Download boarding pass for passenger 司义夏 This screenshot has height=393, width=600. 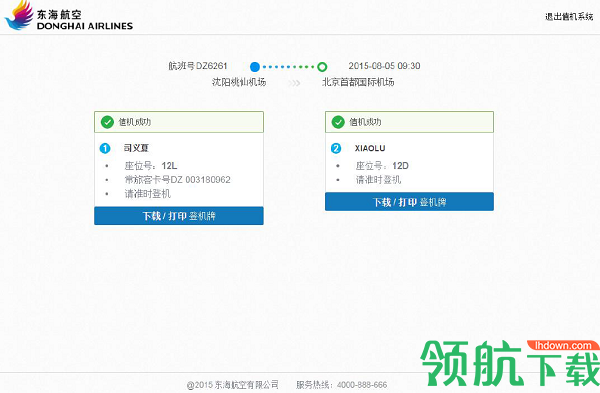[179, 216]
